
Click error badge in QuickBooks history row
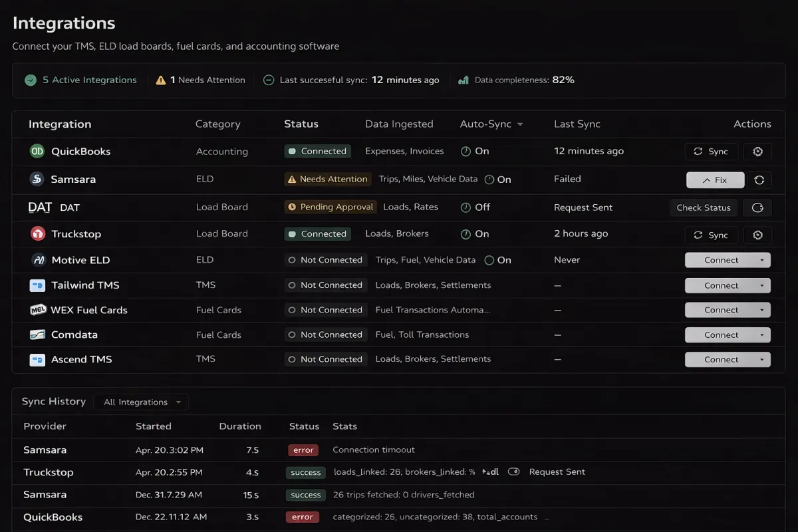[x=303, y=517]
